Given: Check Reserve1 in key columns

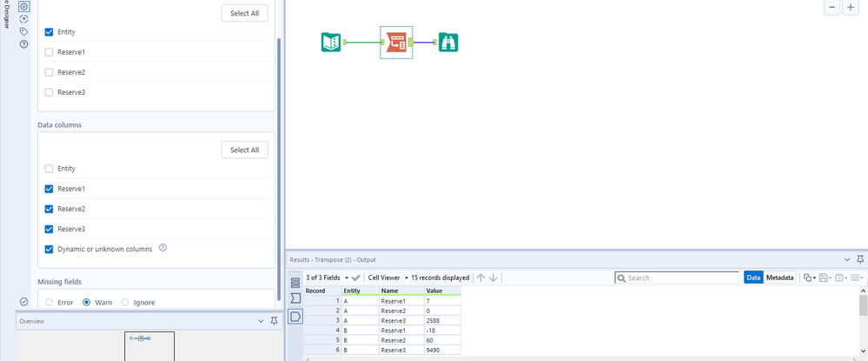Looking at the screenshot, I should click(x=49, y=52).
